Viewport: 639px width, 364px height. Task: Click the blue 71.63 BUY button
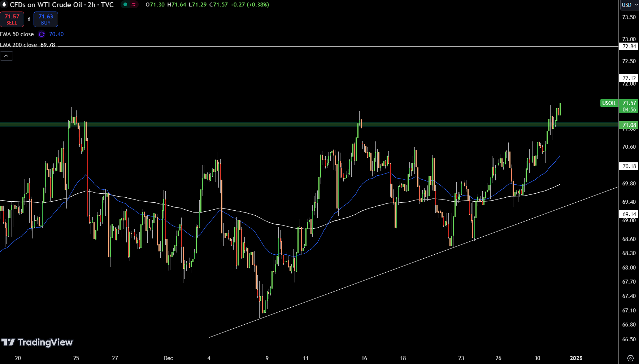coord(46,19)
